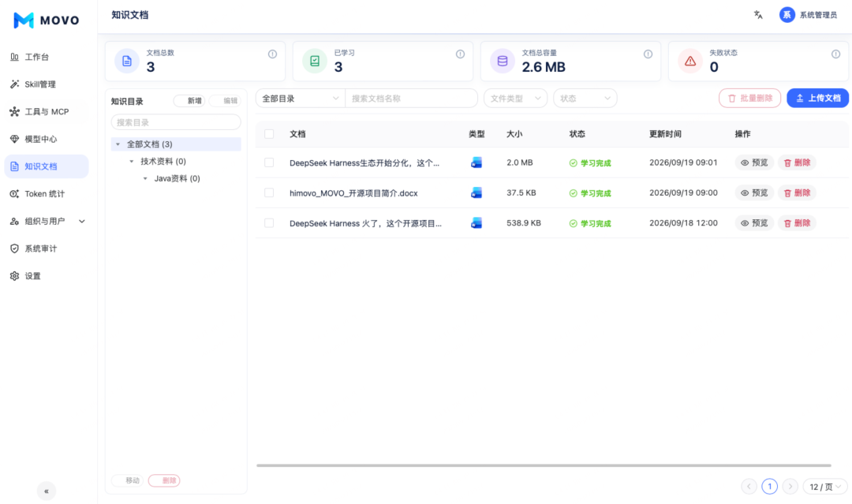The height and width of the screenshot is (504, 852).
Task: Open the 全部目录 dropdown
Action: 301,99
